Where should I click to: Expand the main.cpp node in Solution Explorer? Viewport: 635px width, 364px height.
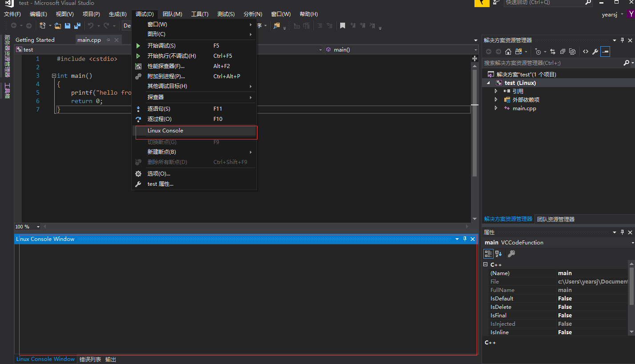(x=496, y=108)
